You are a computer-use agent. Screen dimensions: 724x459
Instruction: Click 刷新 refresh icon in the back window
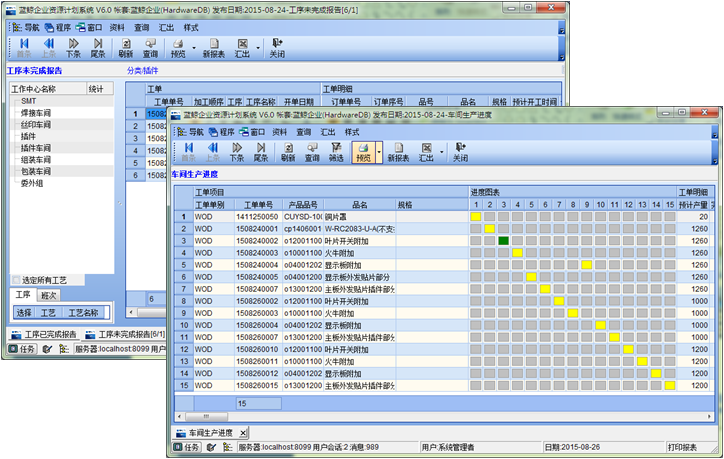(126, 48)
